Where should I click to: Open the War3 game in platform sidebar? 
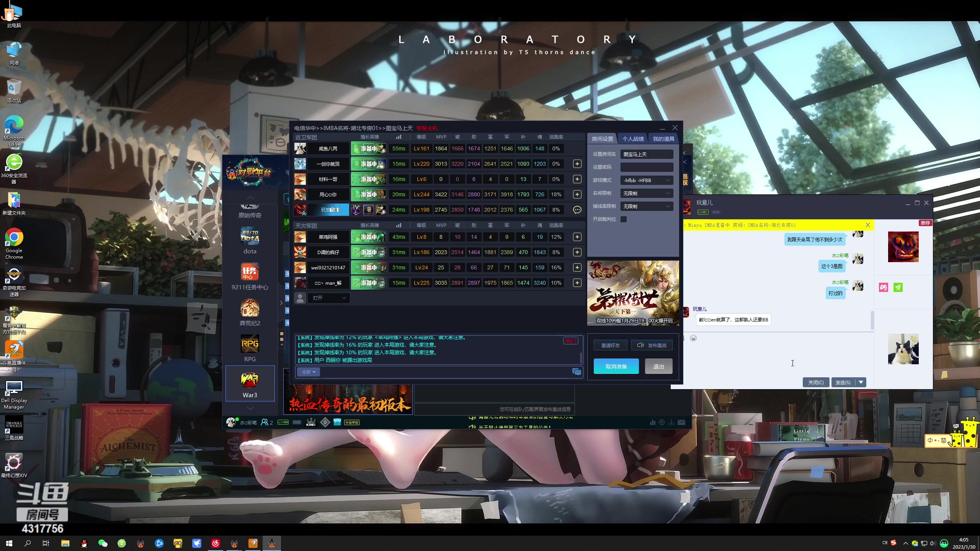[250, 383]
